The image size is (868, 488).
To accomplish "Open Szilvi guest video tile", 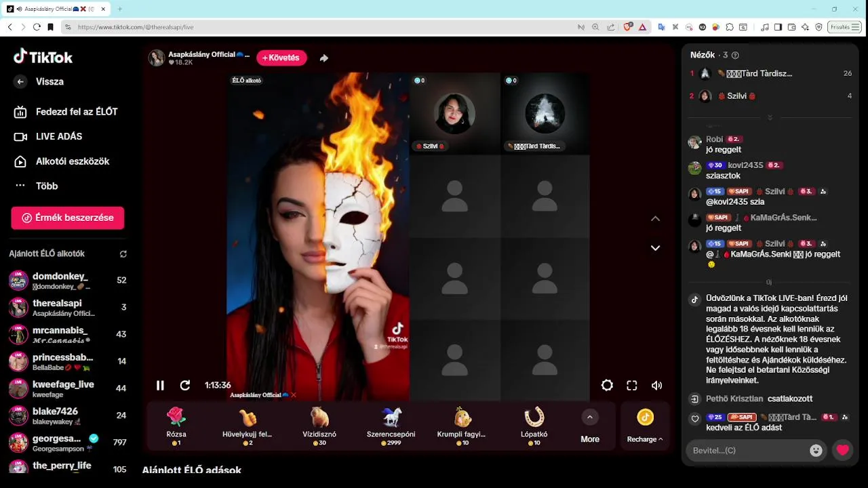I will [x=455, y=113].
